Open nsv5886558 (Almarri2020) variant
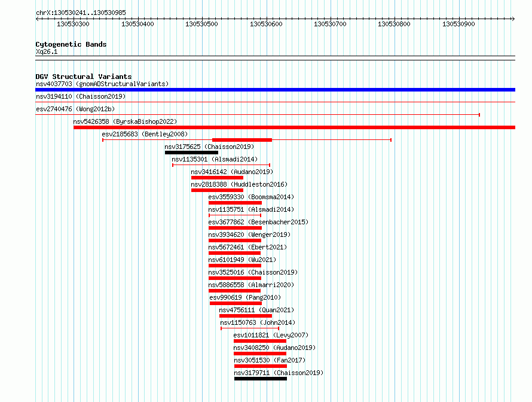Viewport: 532px width, 402px height. pyautogui.click(x=252, y=285)
